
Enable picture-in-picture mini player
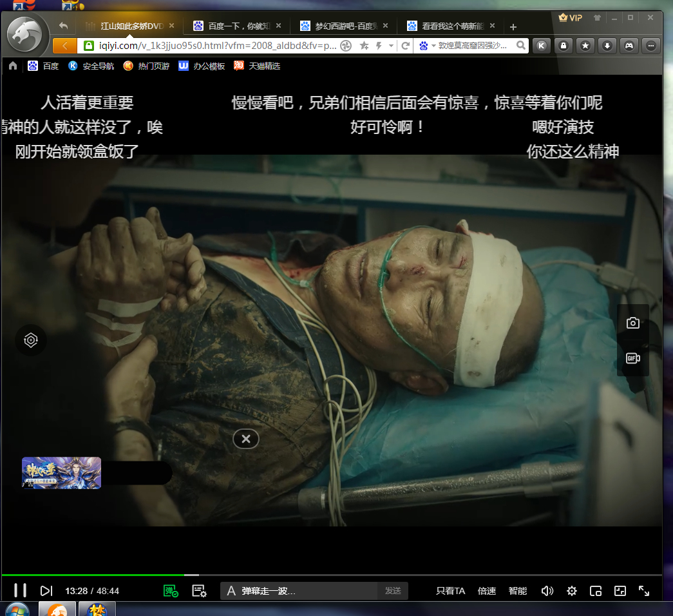coord(596,591)
